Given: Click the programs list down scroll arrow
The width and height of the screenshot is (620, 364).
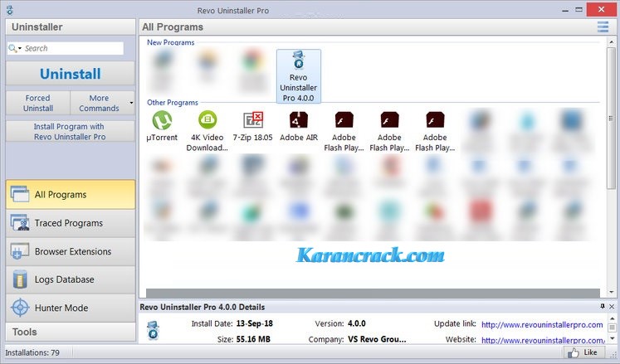Looking at the screenshot, I should point(612,292).
